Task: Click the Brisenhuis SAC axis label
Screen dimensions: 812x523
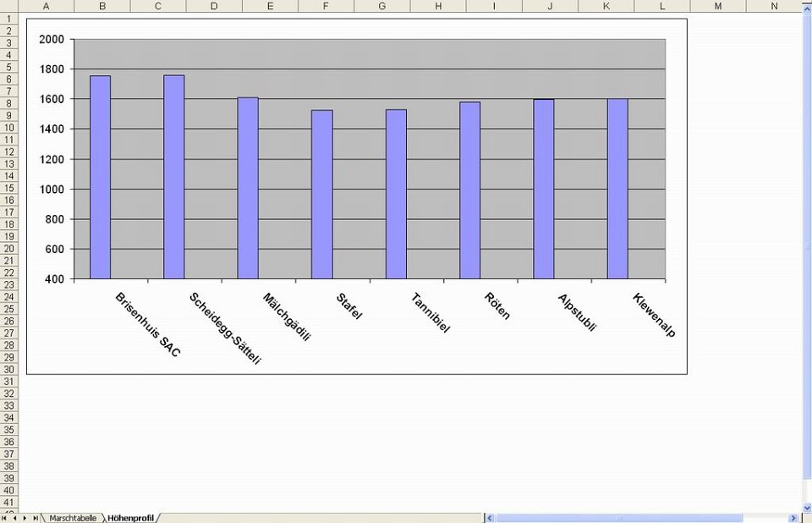Action: (x=147, y=324)
